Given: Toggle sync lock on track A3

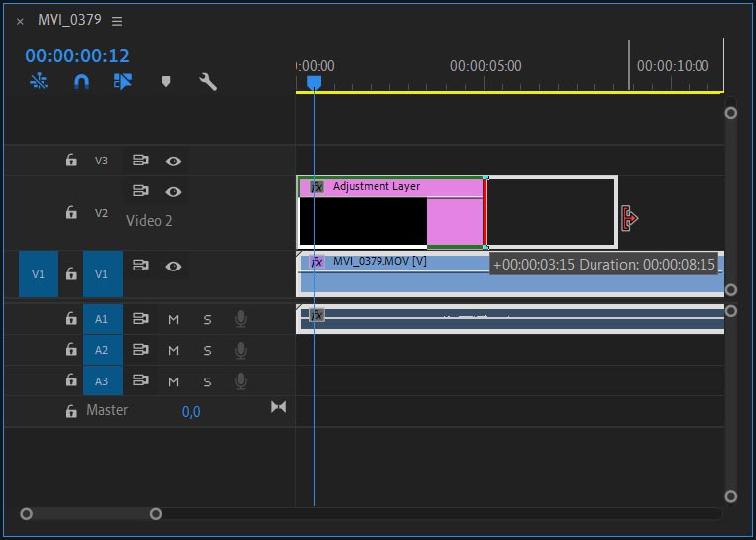Looking at the screenshot, I should pos(141,380).
